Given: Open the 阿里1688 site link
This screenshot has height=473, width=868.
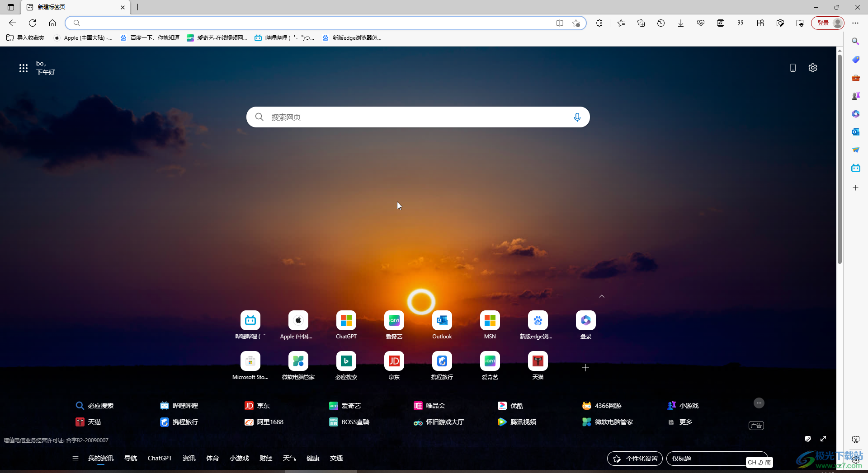Looking at the screenshot, I should pyautogui.click(x=264, y=422).
